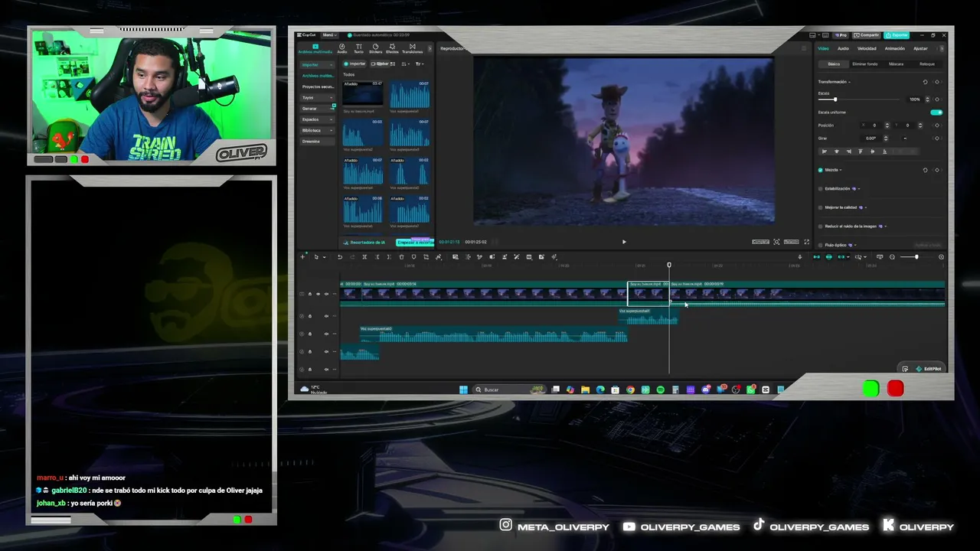
Task: Mute the main video track
Action: (326, 294)
